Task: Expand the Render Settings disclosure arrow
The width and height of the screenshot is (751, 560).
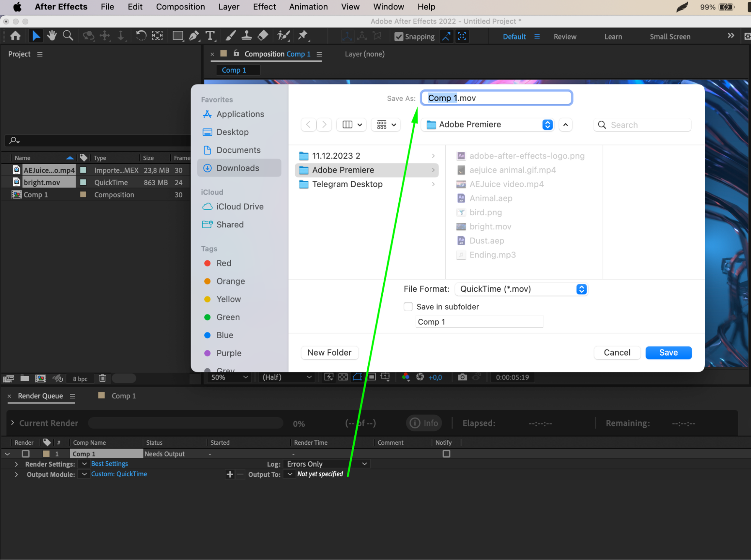Action: (16, 464)
